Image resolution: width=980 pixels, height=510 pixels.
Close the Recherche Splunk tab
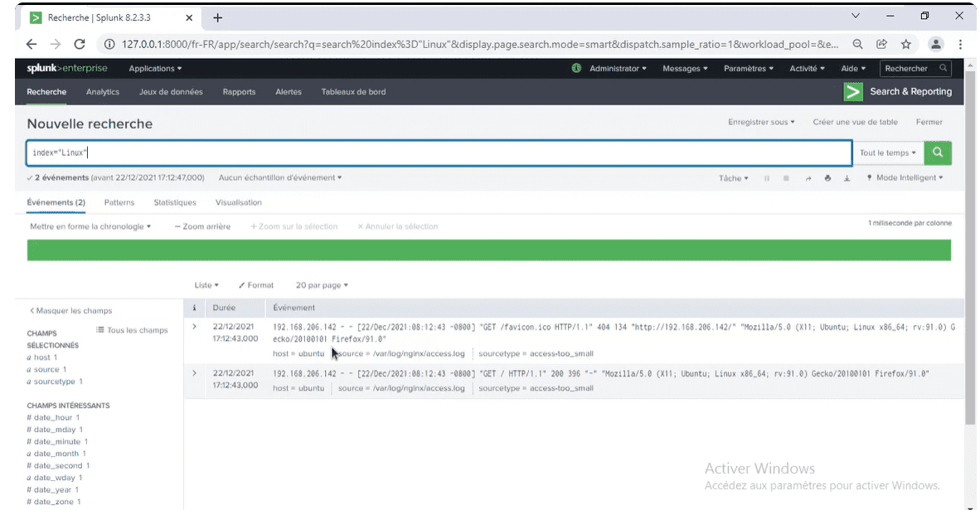tap(189, 17)
